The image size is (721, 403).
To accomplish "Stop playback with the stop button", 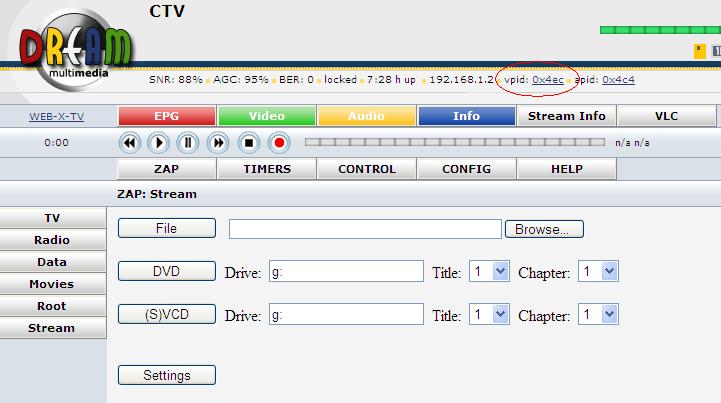I will [x=249, y=143].
